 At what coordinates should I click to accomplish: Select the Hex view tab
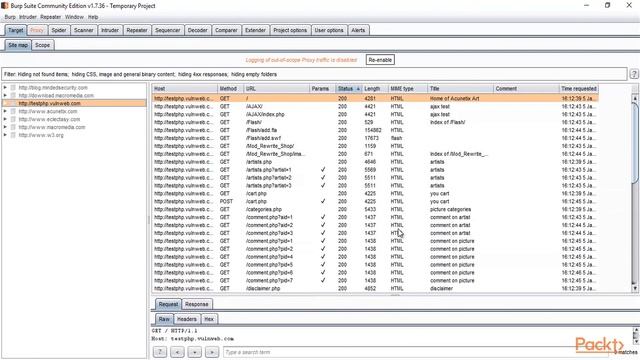(x=209, y=319)
